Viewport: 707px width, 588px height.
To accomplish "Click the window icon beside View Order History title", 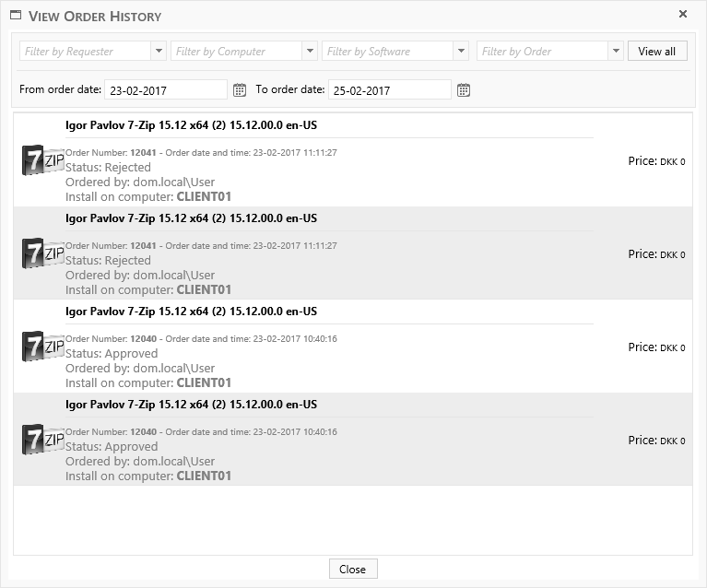I will pyautogui.click(x=16, y=16).
